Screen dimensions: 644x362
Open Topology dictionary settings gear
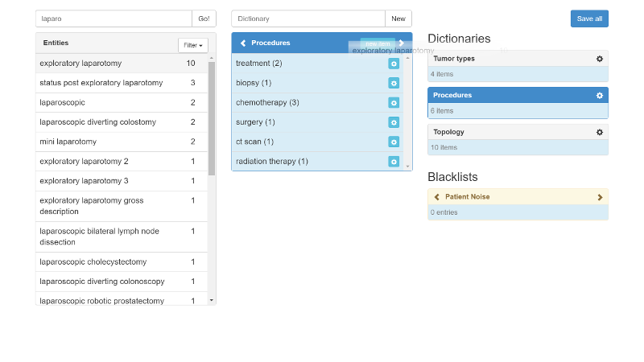(599, 132)
